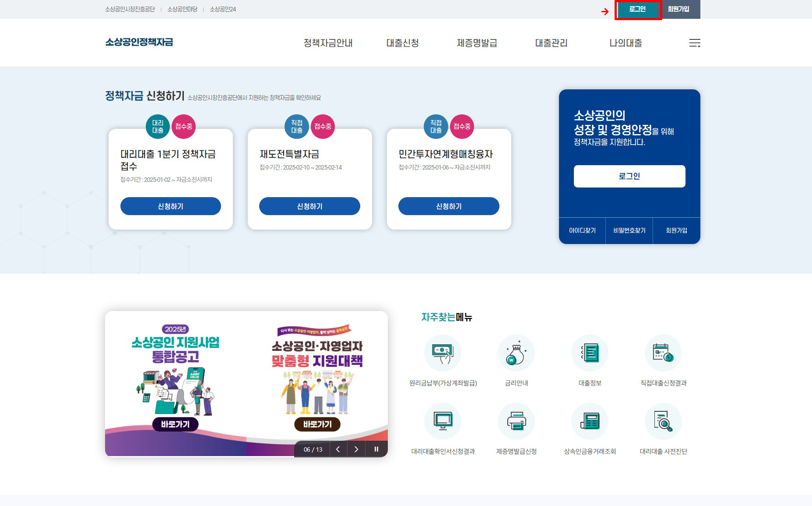Apply for 민간투자연계형매칭융자
The image size is (812, 506).
449,206
